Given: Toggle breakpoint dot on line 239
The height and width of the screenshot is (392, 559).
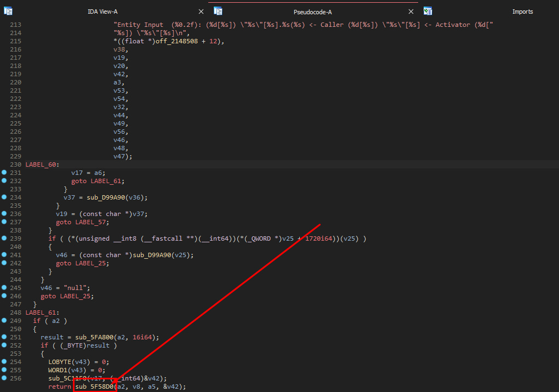Looking at the screenshot, I should (4, 238).
